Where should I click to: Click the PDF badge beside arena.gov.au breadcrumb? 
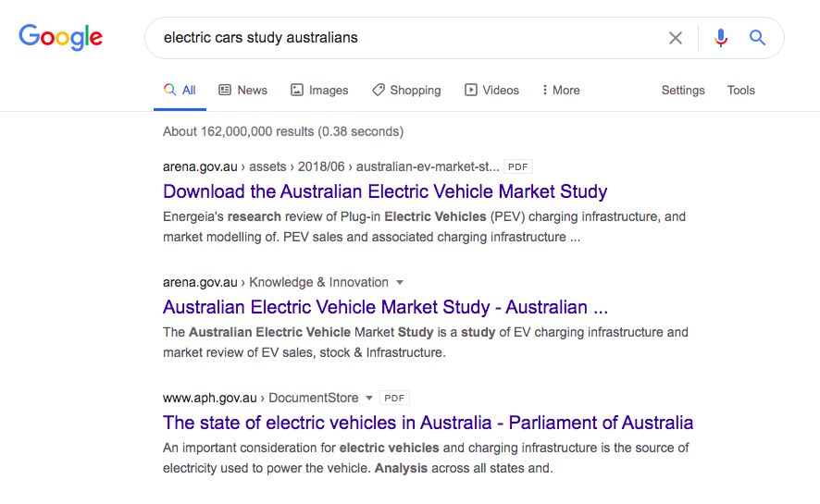[517, 166]
